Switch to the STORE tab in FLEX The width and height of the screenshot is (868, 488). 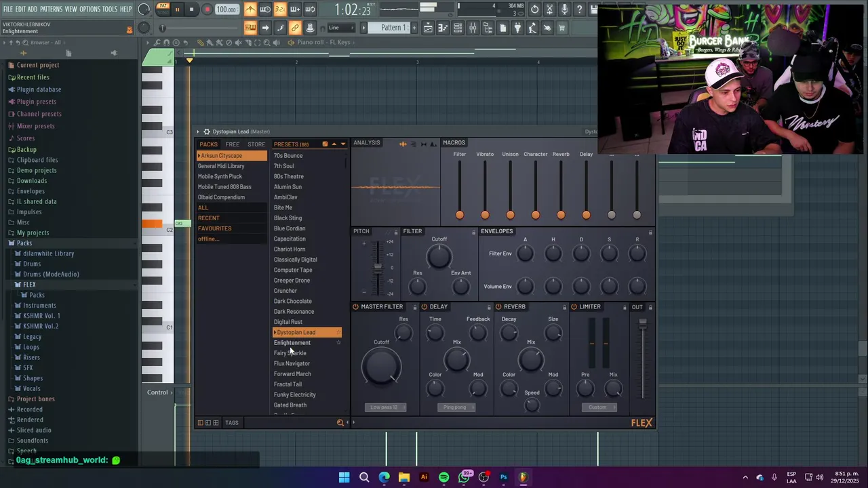click(256, 144)
